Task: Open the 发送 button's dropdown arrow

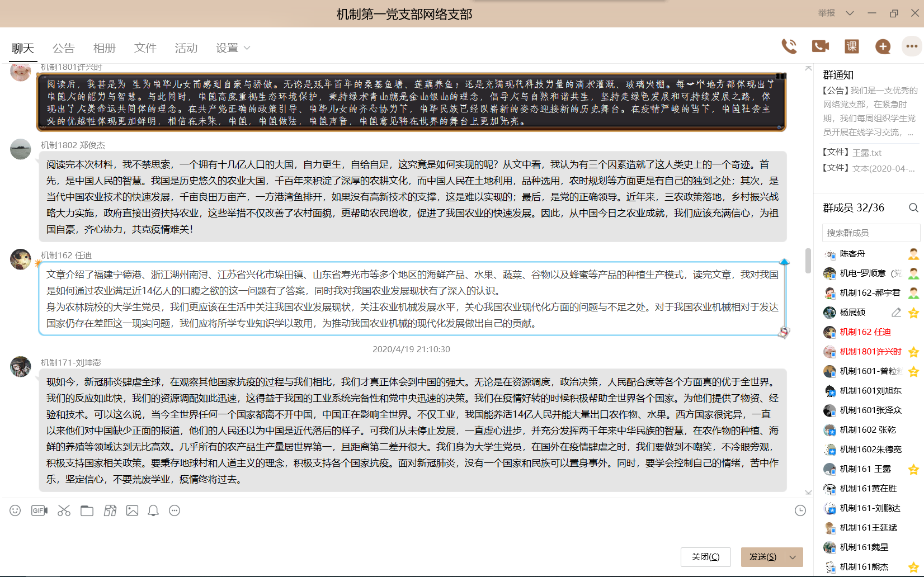Action: [792, 557]
